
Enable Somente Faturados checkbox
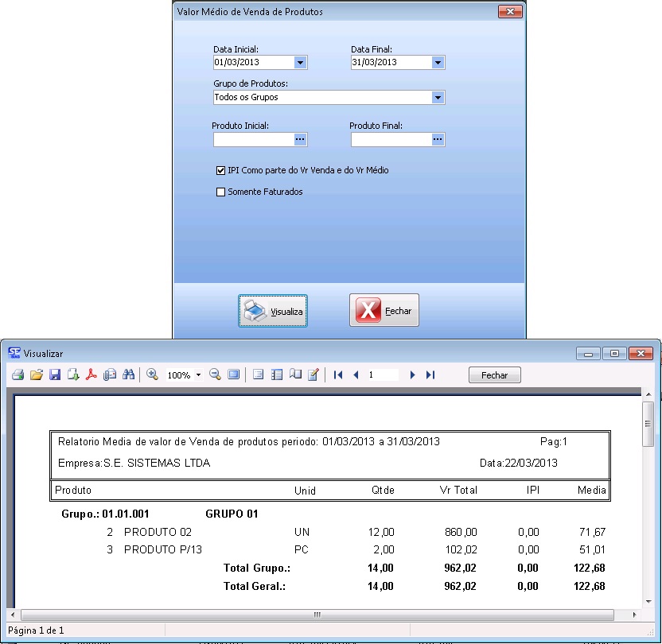tap(221, 192)
